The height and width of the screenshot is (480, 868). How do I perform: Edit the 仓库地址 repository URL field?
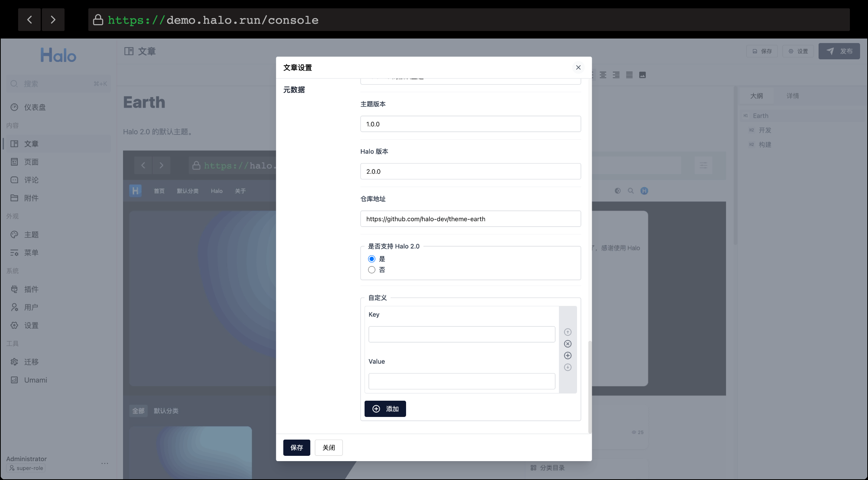coord(470,219)
